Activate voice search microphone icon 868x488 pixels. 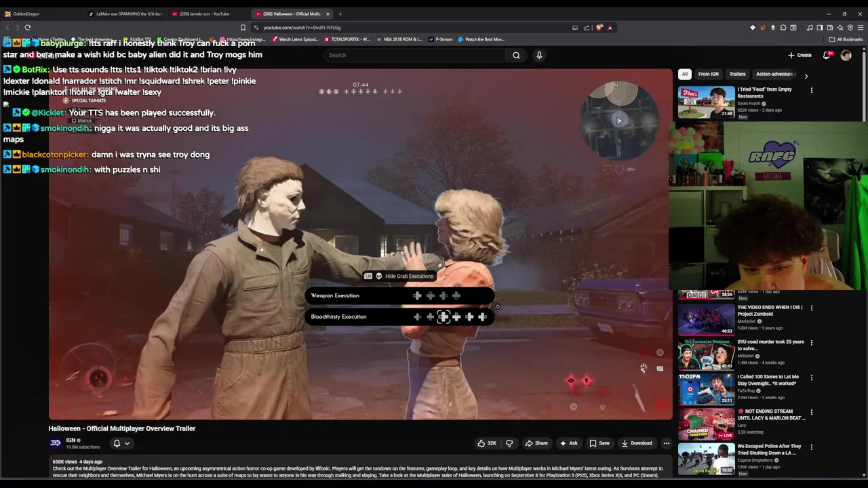[539, 55]
